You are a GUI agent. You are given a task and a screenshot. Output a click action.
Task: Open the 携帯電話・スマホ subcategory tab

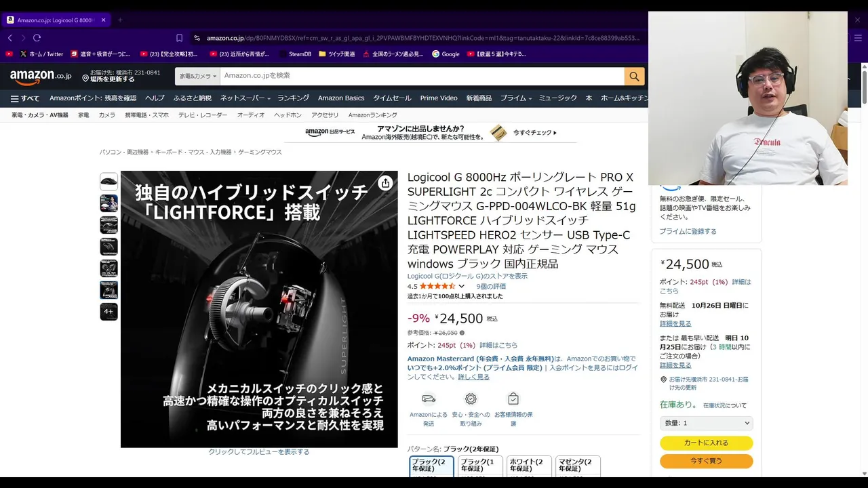pos(146,115)
